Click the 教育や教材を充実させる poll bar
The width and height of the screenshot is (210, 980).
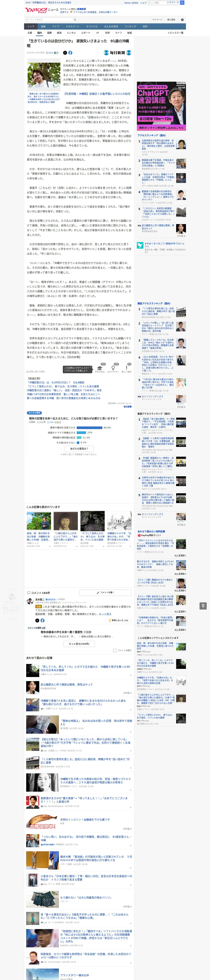(x=90, y=428)
